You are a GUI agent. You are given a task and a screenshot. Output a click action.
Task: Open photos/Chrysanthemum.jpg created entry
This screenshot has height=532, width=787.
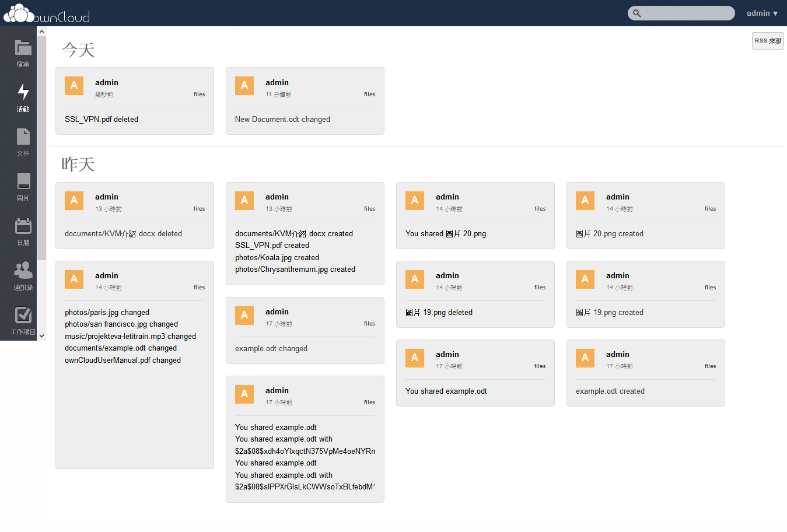pos(295,269)
